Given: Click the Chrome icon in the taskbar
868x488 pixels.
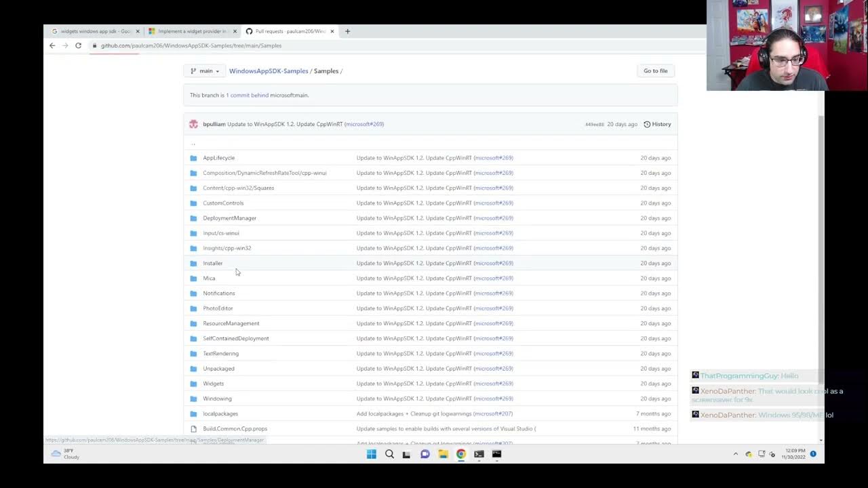Looking at the screenshot, I should pos(461,454).
